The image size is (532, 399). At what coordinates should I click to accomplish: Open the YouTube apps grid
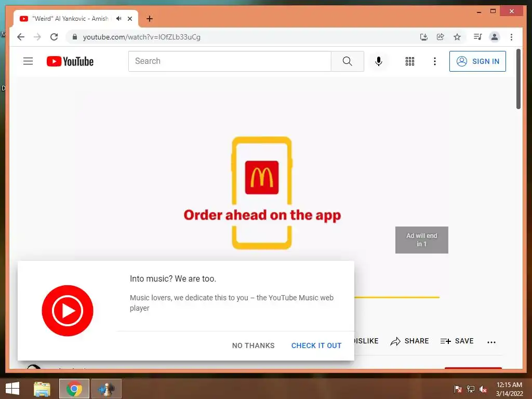(410, 61)
